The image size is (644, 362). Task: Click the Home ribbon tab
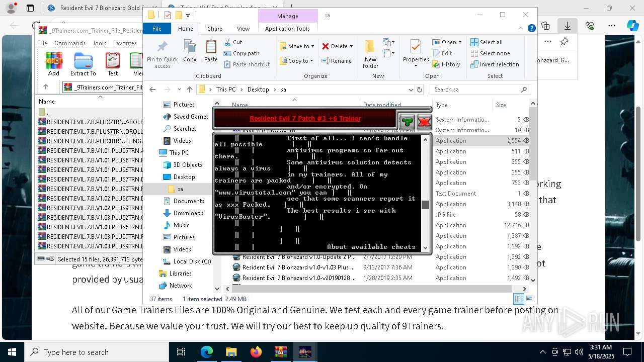(x=186, y=29)
